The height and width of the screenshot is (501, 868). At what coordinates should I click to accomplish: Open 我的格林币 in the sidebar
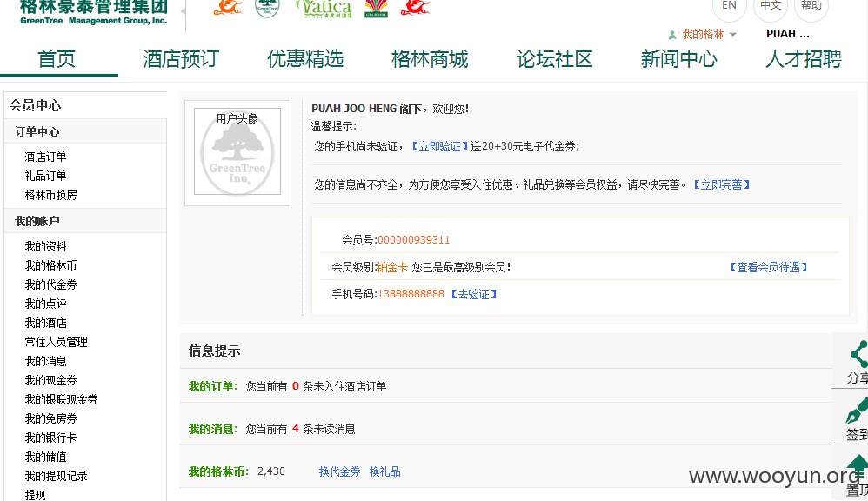tap(51, 266)
